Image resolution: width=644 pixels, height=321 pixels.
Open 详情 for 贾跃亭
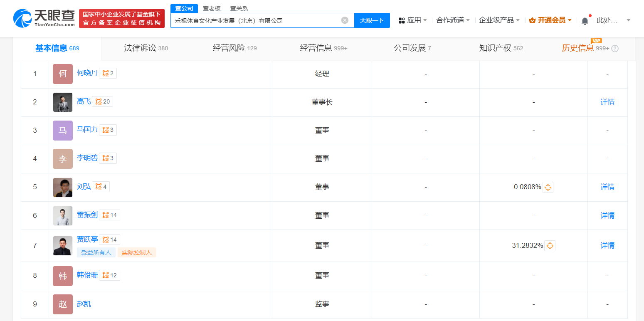tap(607, 246)
